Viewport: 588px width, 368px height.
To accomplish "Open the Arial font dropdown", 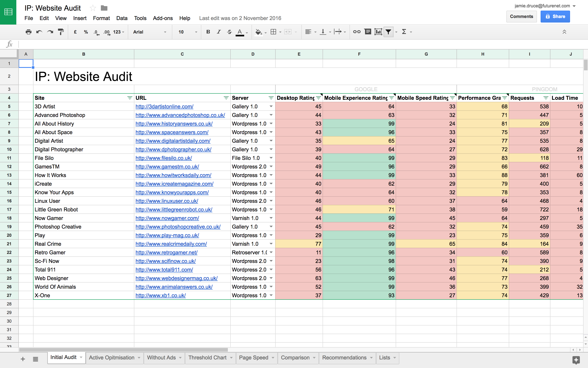I will (149, 32).
